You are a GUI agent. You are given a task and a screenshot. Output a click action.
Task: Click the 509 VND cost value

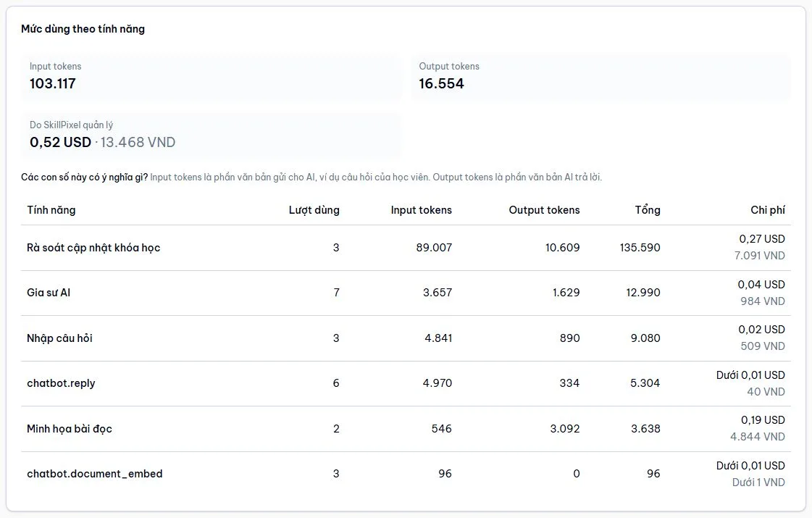tap(763, 346)
